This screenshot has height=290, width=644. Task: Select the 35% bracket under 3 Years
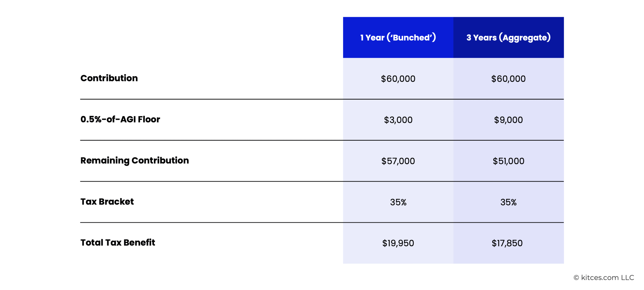[x=508, y=202]
